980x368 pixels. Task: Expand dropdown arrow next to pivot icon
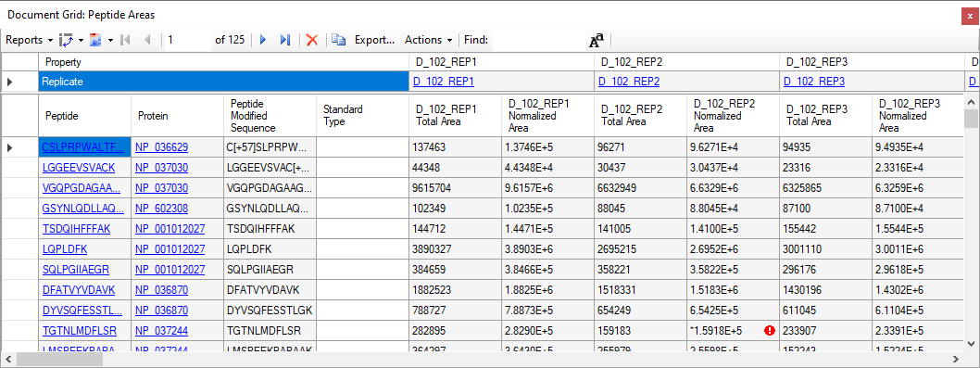click(x=81, y=40)
